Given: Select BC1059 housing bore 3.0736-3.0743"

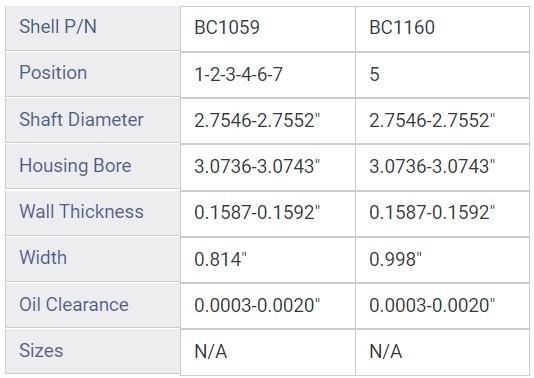Looking at the screenshot, I should pyautogui.click(x=268, y=167).
